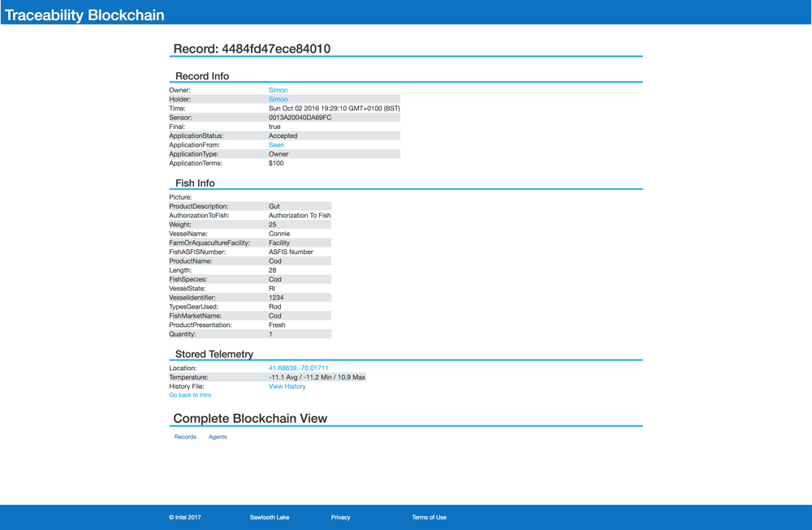Click the Stored Telemetry section heading
812x530 pixels.
(x=214, y=354)
